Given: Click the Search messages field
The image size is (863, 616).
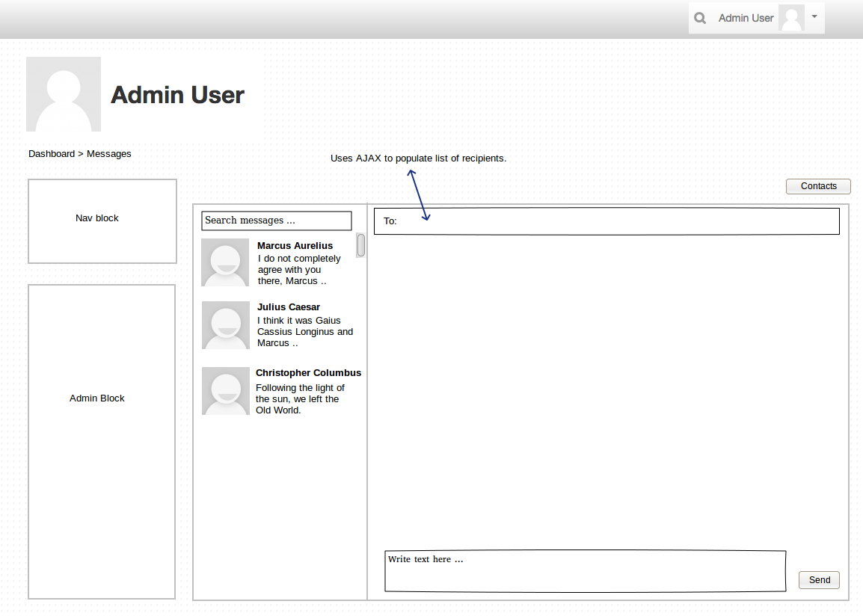Looking at the screenshot, I should coord(276,221).
